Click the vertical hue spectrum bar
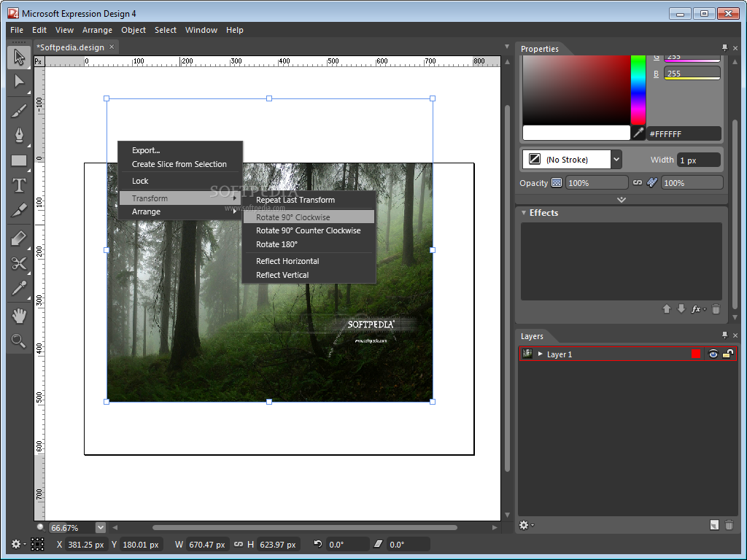 (x=638, y=90)
